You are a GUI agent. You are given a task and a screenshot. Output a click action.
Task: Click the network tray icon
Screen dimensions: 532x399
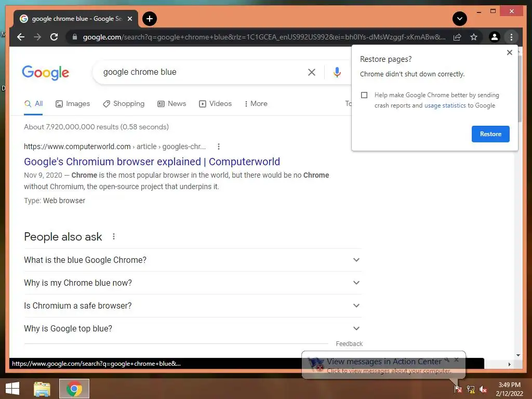pos(471,389)
